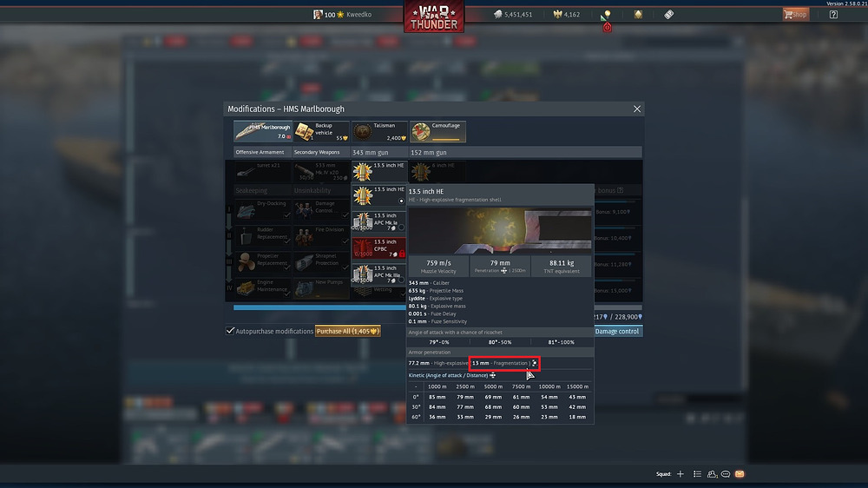
Task: Open the orange mail inbox icon
Action: [x=740, y=474]
